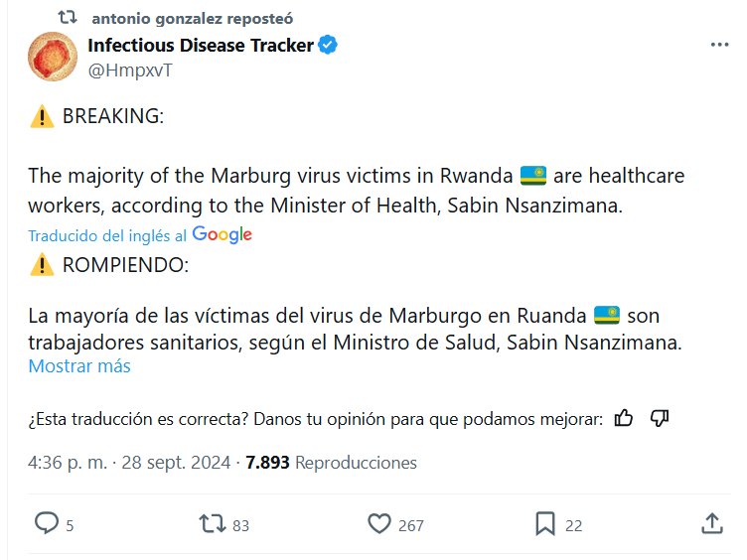Click the Rwanda flag emoji in the original text
This screenshot has height=560, width=747.
coord(534,176)
